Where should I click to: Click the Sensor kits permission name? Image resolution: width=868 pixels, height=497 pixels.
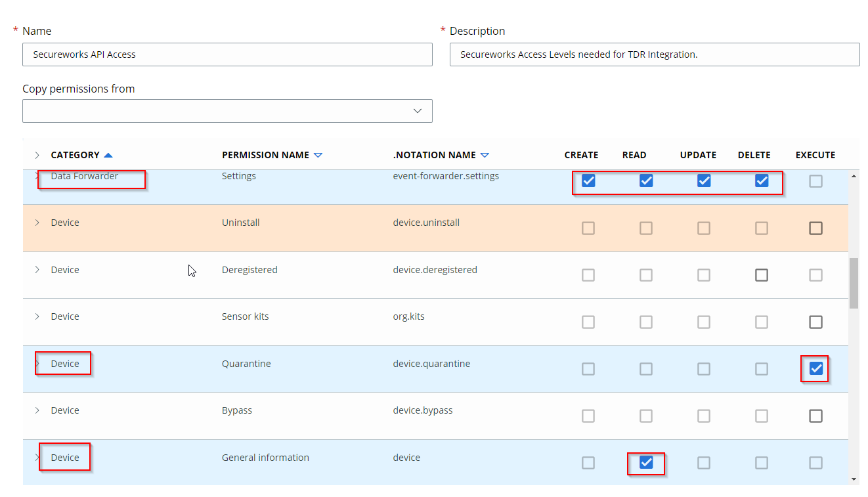tap(246, 316)
